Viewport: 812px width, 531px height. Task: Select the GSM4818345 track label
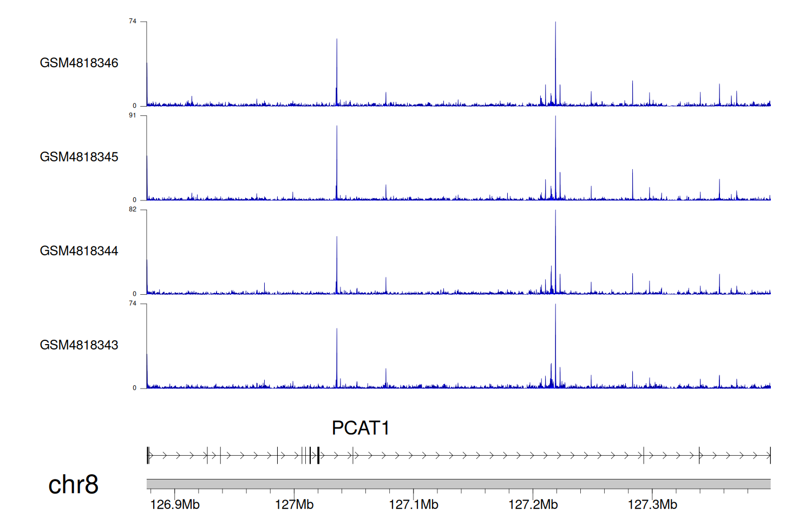(x=78, y=157)
